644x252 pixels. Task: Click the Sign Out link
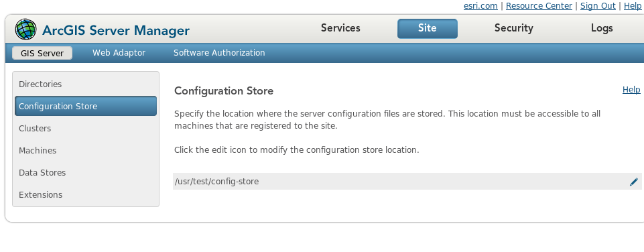click(598, 6)
